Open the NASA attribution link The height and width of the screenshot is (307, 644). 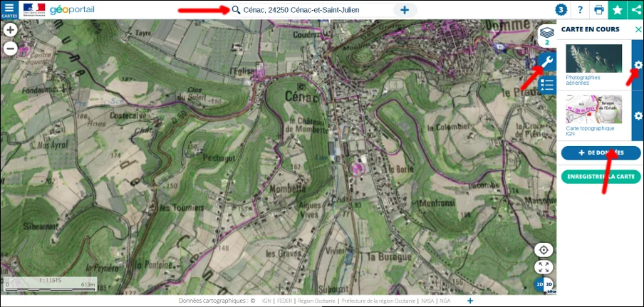pyautogui.click(x=427, y=301)
